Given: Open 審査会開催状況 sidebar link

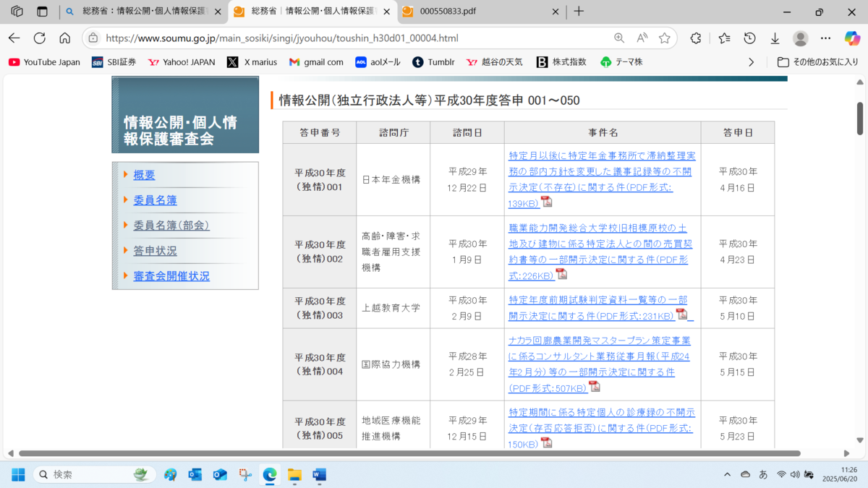Looking at the screenshot, I should 171,276.
